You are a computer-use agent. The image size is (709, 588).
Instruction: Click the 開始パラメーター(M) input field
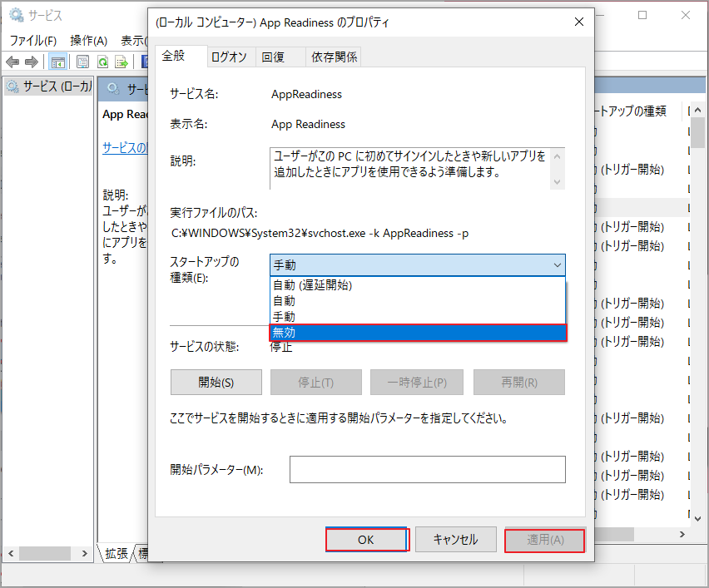[427, 469]
